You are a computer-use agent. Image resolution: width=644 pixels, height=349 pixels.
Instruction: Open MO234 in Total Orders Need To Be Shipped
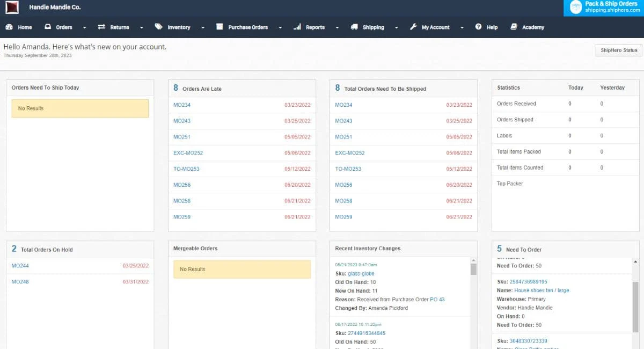click(x=343, y=105)
